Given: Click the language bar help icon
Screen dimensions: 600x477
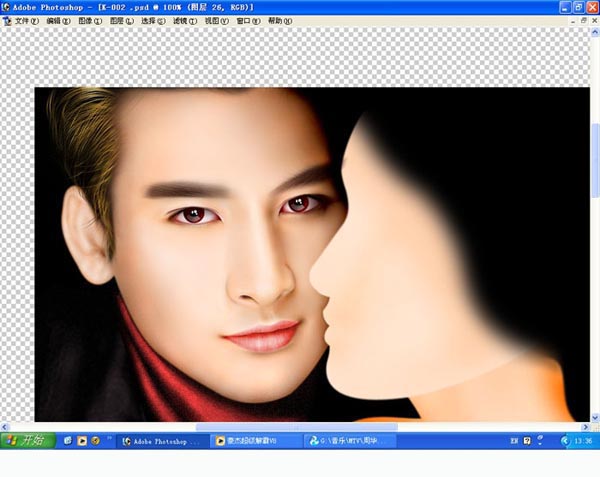Looking at the screenshot, I should [527, 441].
